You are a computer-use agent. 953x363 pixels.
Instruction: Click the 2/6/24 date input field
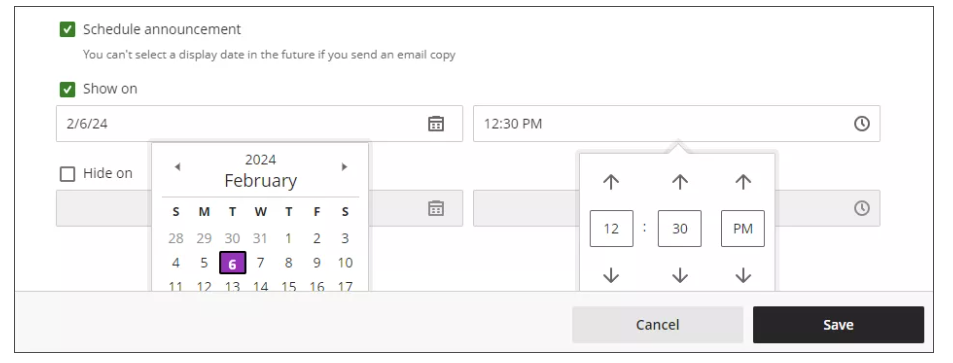pyautogui.click(x=260, y=123)
